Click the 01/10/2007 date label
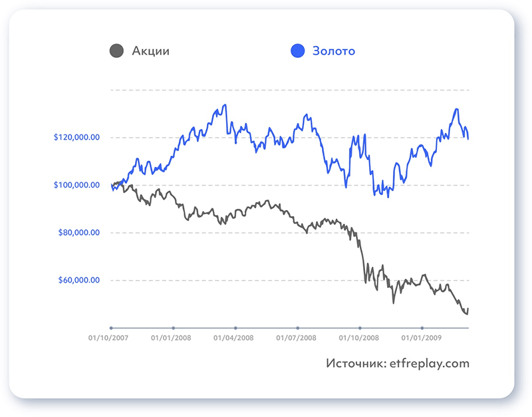Screen dimensions: 532x417 (110, 338)
